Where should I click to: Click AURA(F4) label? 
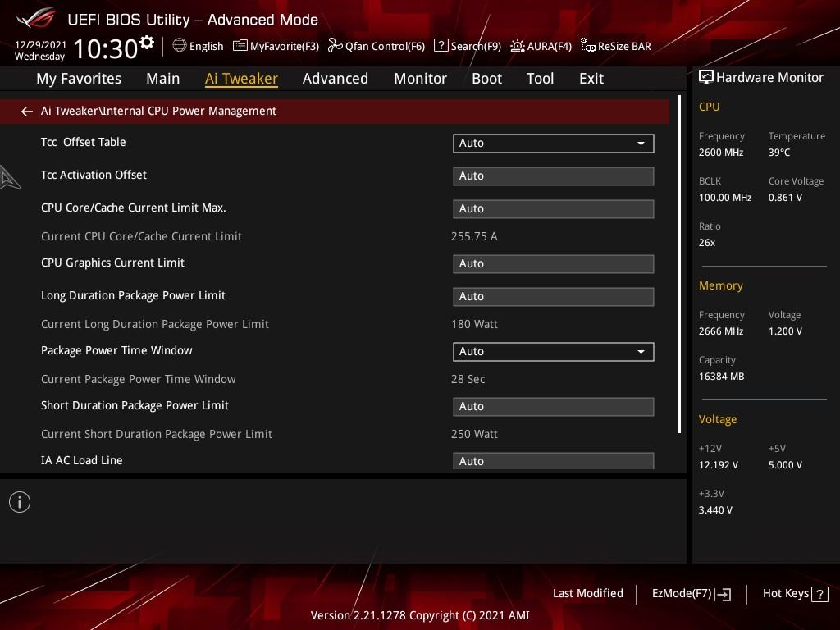tap(549, 46)
